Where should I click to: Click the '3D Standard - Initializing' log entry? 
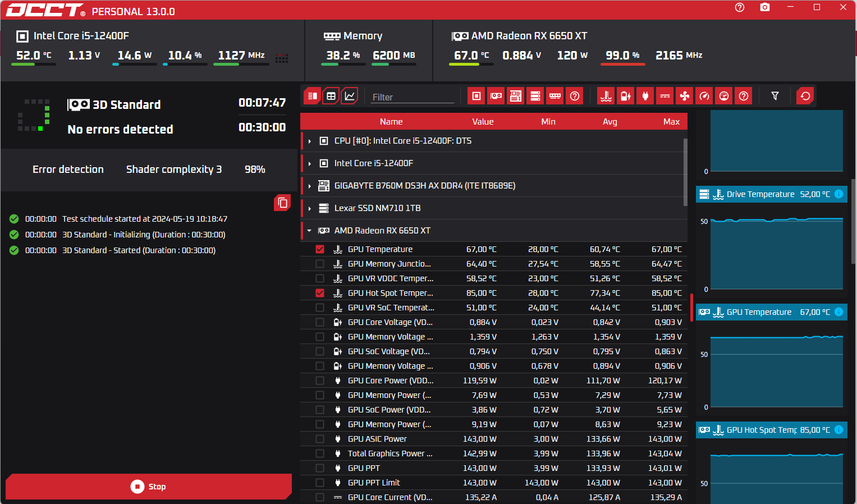(144, 235)
